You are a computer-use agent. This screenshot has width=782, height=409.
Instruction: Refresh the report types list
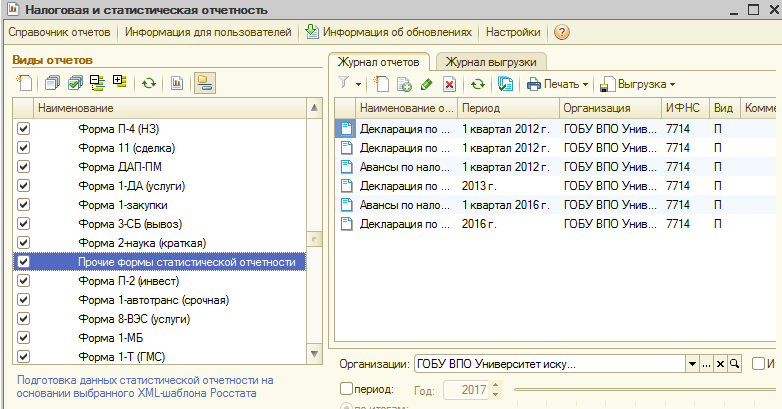click(149, 83)
